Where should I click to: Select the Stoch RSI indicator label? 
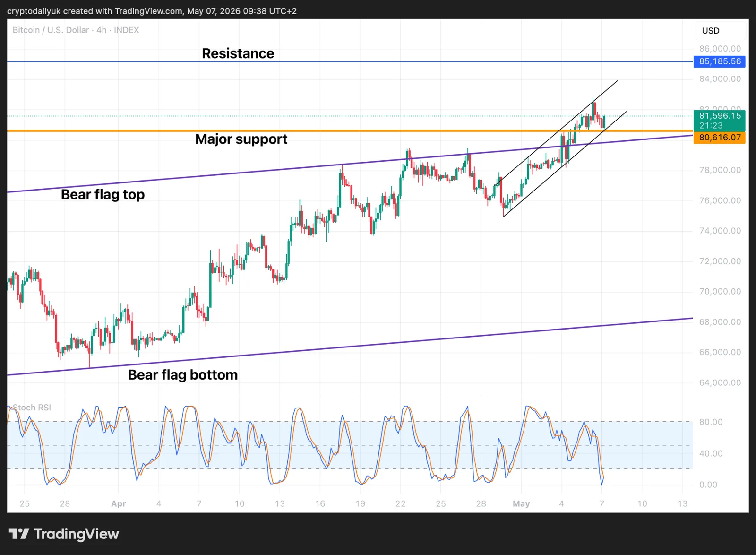point(32,408)
